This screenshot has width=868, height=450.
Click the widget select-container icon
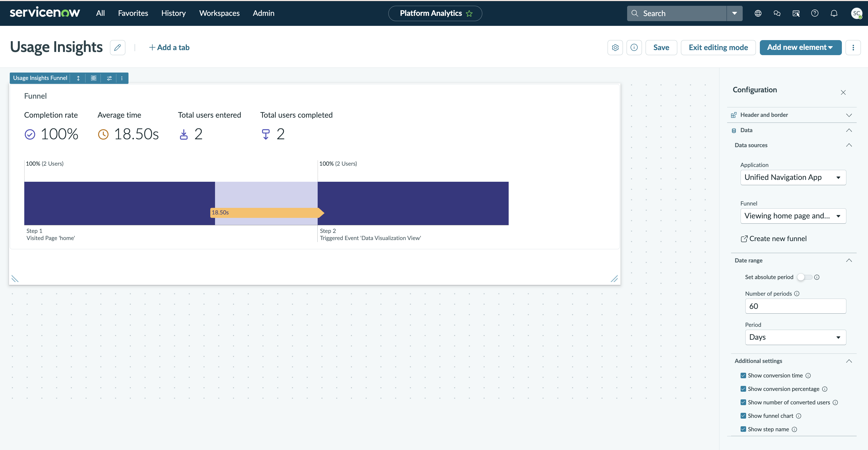[x=94, y=78]
